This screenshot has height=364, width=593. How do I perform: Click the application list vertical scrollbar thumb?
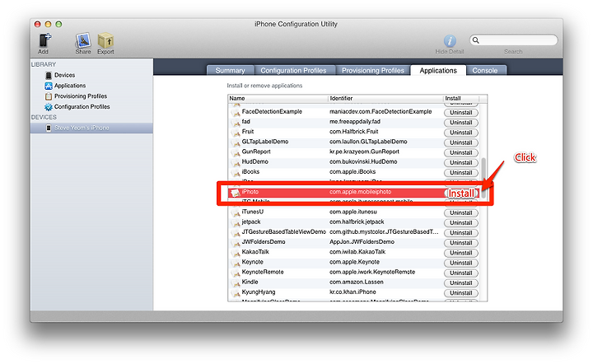point(483,178)
